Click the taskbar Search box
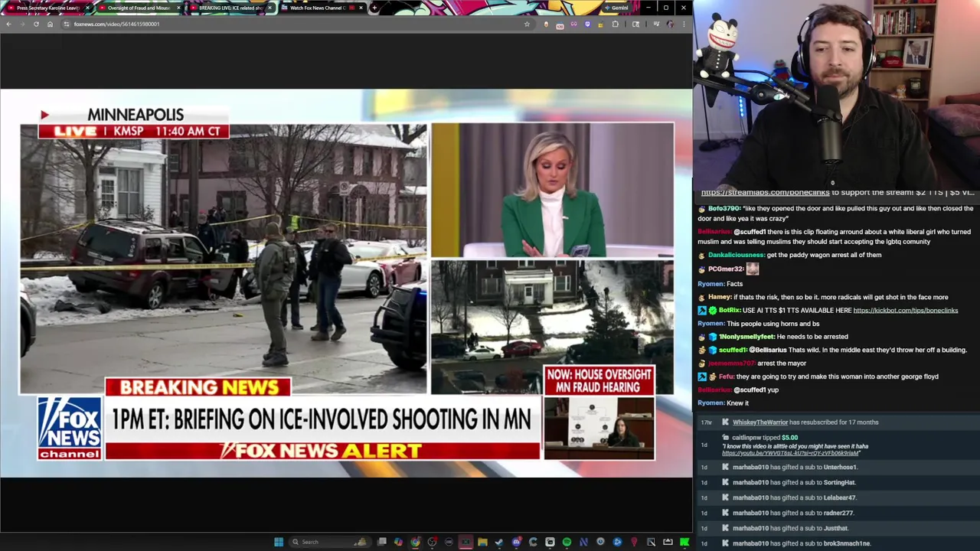 coord(329,542)
